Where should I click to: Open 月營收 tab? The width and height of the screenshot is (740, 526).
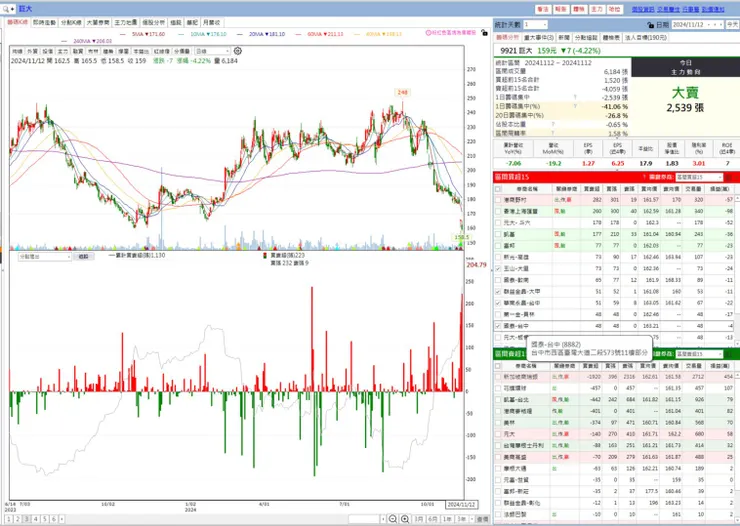[x=211, y=22]
